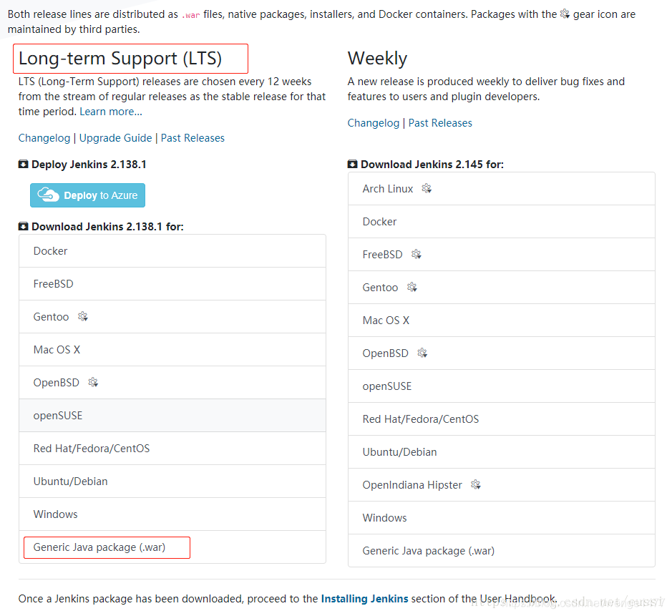Select openSUSE under LTS 2.138.1 downloads
Image resolution: width=672 pixels, height=616 pixels.
click(x=172, y=416)
